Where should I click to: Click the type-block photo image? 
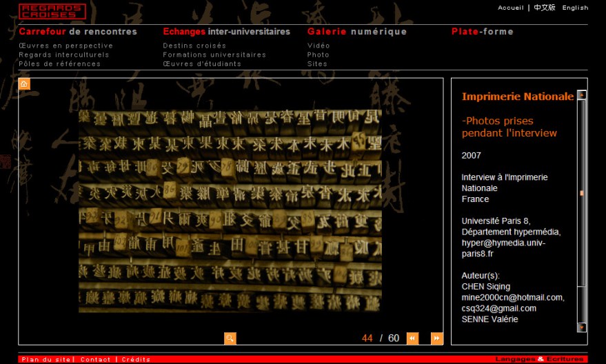click(x=230, y=210)
